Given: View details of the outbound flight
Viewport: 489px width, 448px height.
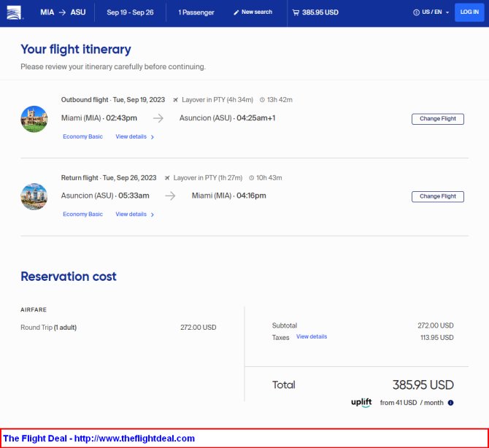Looking at the screenshot, I should point(131,136).
